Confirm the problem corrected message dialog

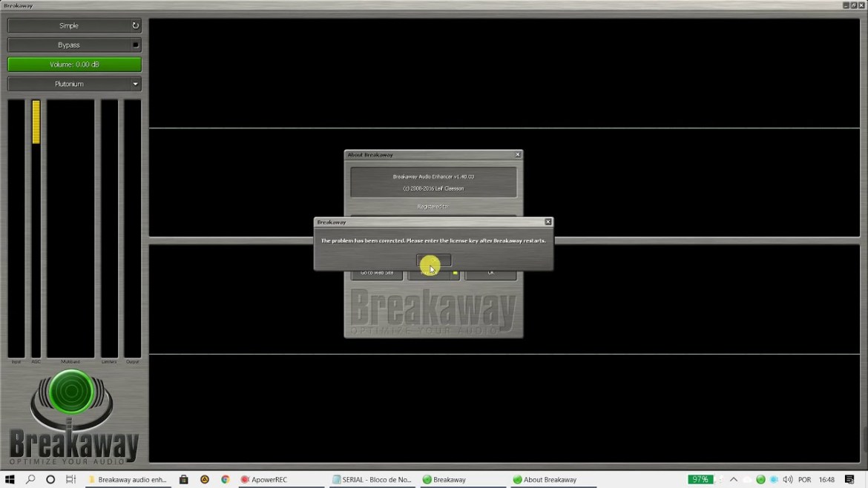click(433, 261)
